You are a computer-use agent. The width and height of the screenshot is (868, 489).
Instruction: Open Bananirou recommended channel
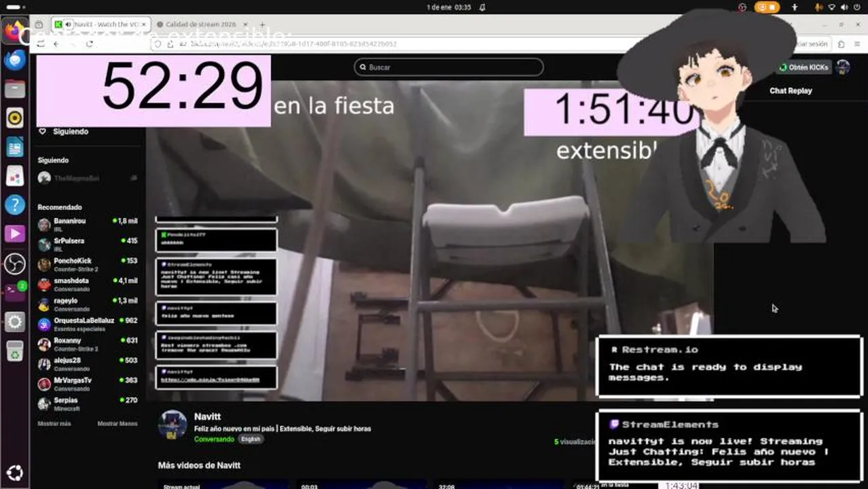[88, 225]
